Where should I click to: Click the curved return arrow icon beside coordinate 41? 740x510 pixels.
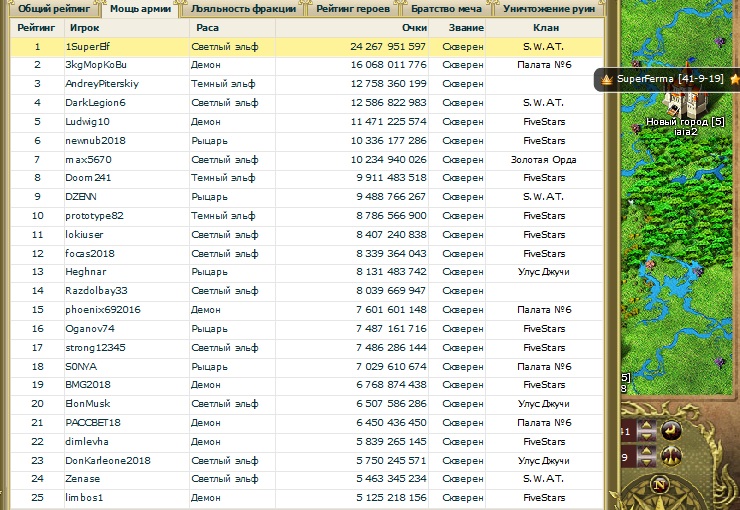(x=672, y=431)
